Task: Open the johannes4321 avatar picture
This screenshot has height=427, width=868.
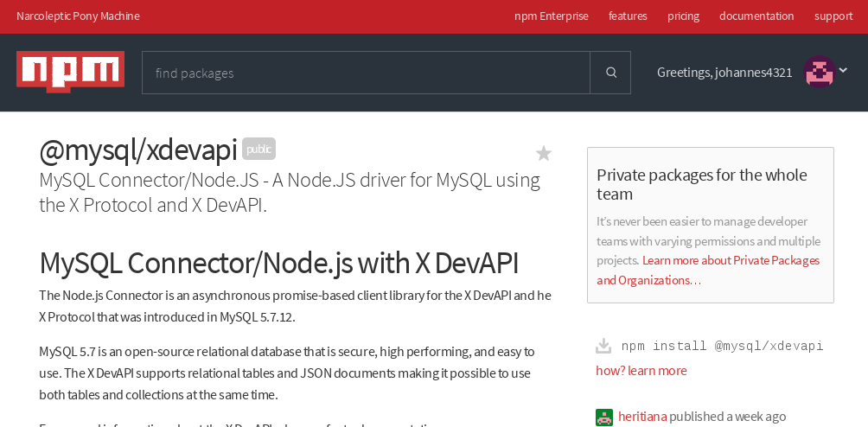Action: [x=820, y=72]
